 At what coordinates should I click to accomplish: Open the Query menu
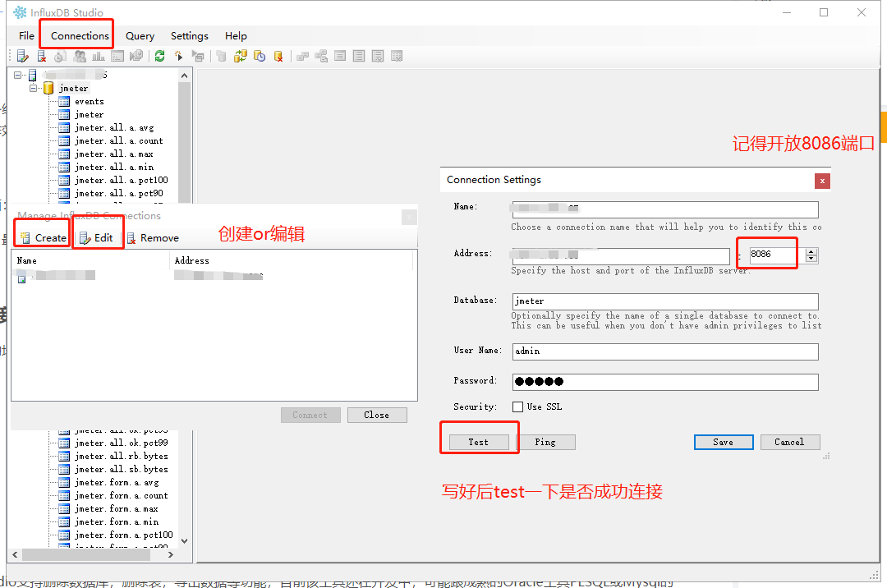pos(140,36)
